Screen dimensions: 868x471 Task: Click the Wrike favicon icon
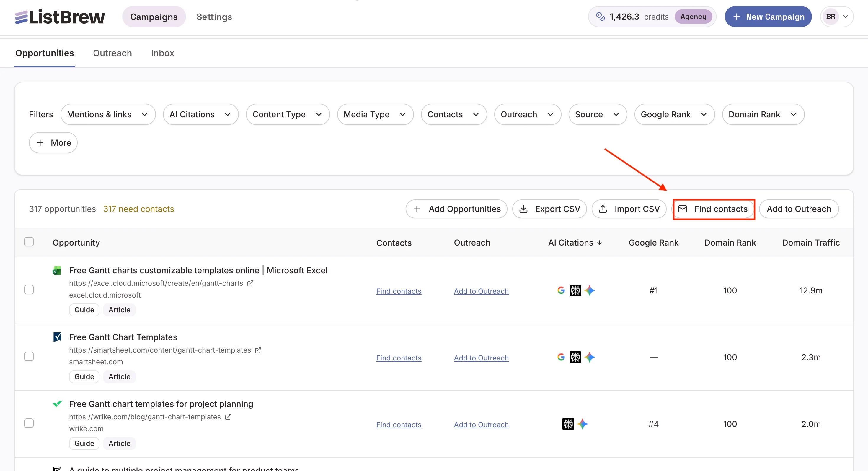pos(57,404)
